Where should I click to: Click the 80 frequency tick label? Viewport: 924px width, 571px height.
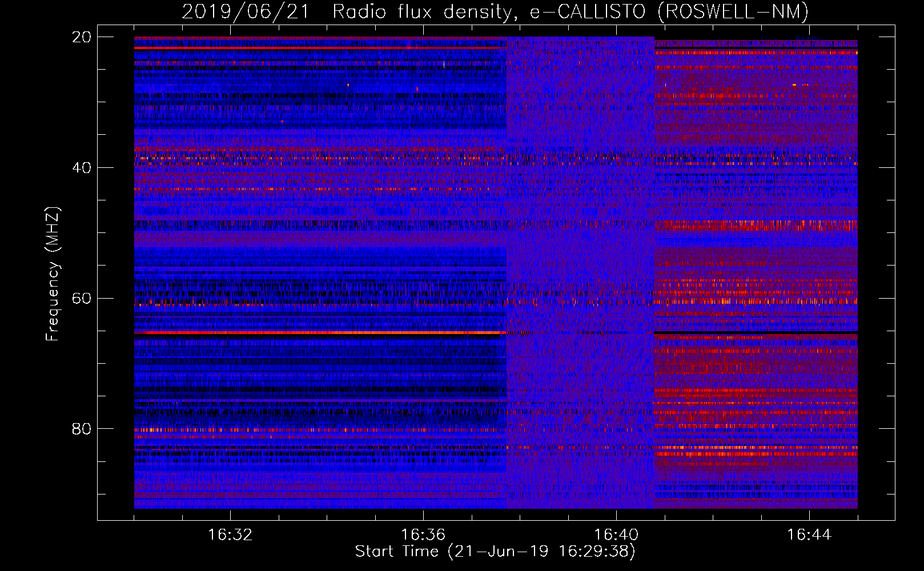(82, 429)
